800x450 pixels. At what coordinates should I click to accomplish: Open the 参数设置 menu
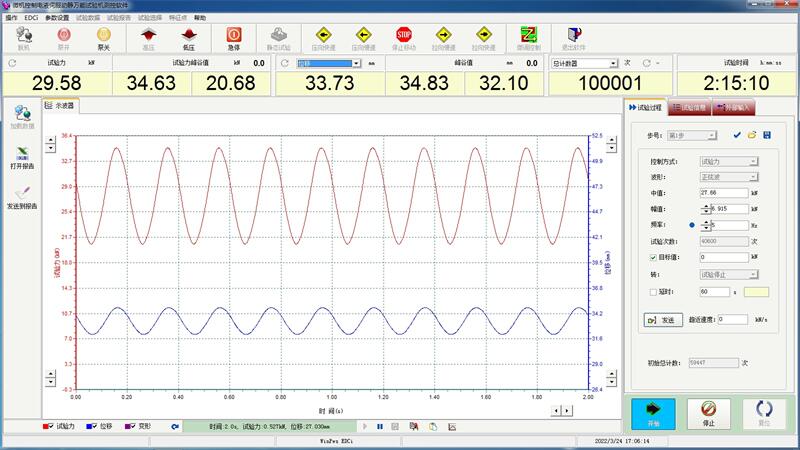pos(58,18)
